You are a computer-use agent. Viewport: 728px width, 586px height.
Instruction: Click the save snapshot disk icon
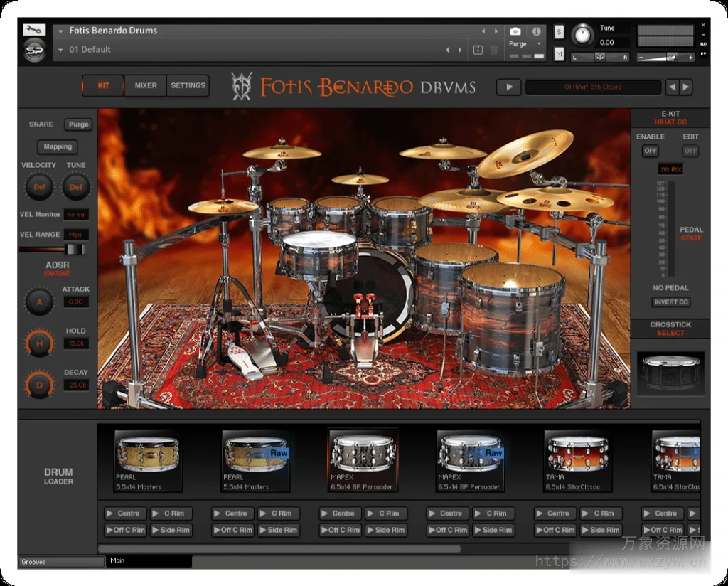478,50
